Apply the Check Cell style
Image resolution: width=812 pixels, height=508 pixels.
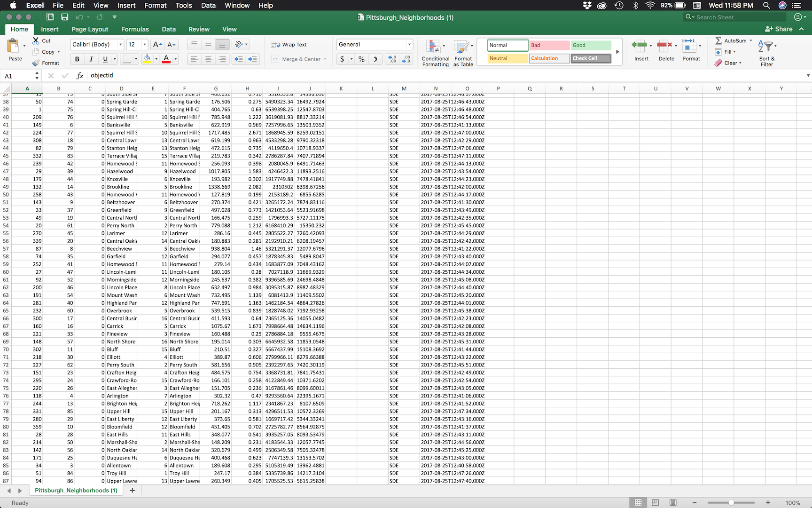tap(591, 58)
